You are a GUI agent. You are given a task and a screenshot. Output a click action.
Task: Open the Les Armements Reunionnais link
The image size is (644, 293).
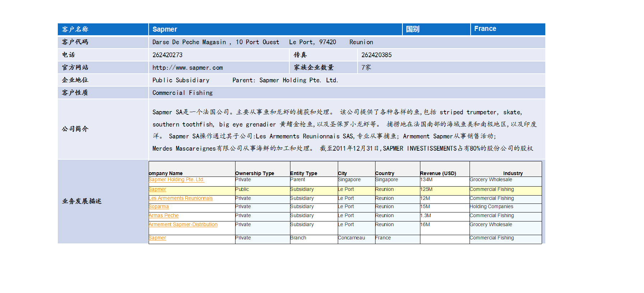coord(181,198)
